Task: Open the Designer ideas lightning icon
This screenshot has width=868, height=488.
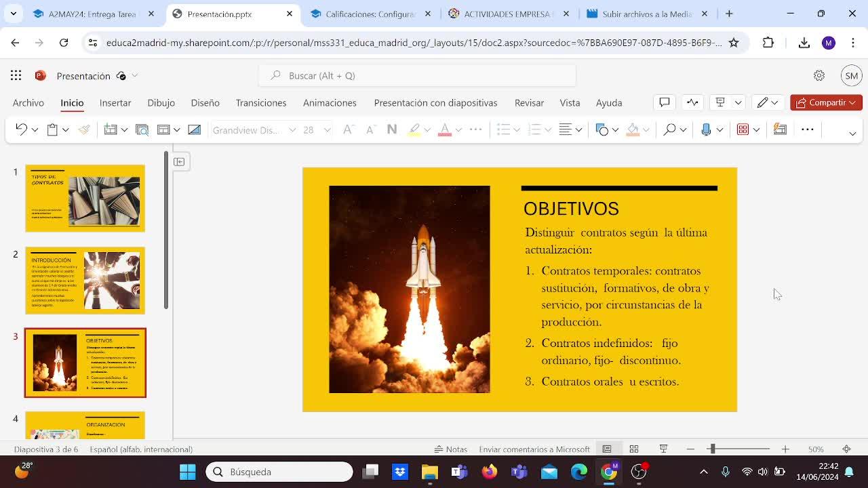Action: pos(780,129)
